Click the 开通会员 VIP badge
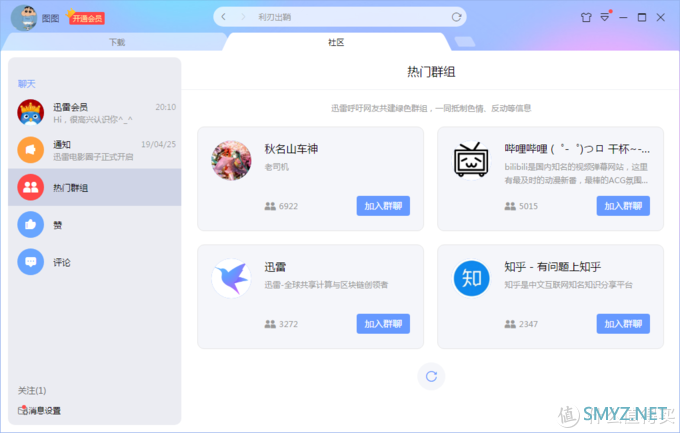Screen dimensions: 680x433 click(x=86, y=18)
